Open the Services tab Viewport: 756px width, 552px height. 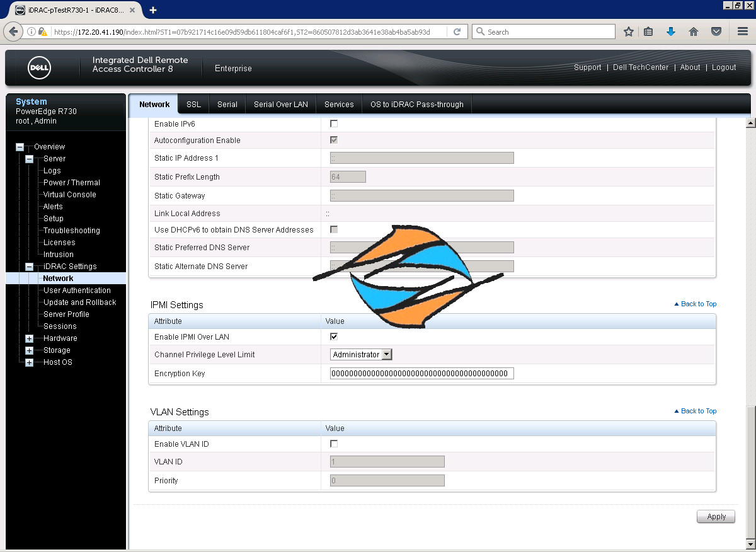pos(339,105)
